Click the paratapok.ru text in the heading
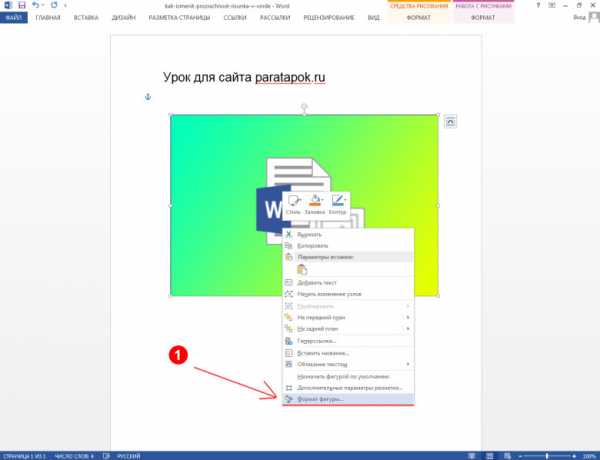The height and width of the screenshot is (460, 600). coord(290,77)
